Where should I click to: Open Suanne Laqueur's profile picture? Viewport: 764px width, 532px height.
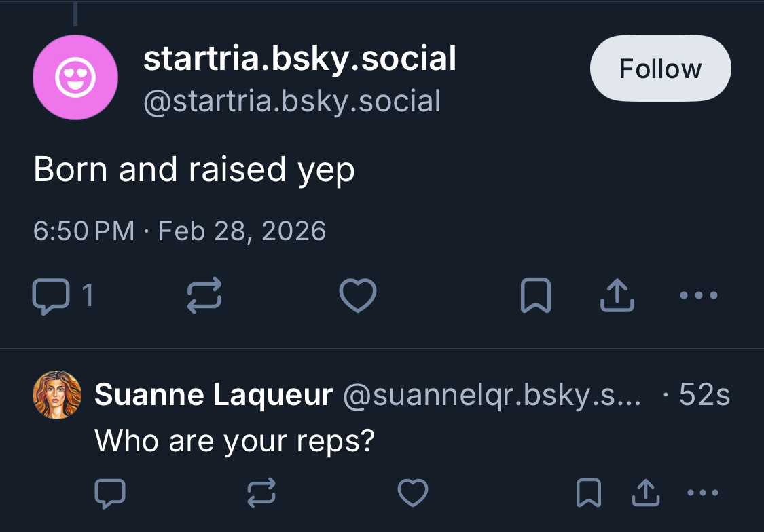57,395
